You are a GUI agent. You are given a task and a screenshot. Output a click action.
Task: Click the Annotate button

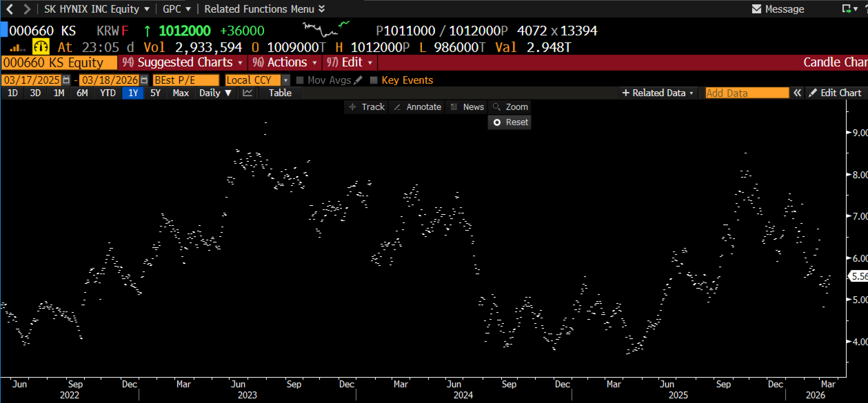(x=418, y=107)
